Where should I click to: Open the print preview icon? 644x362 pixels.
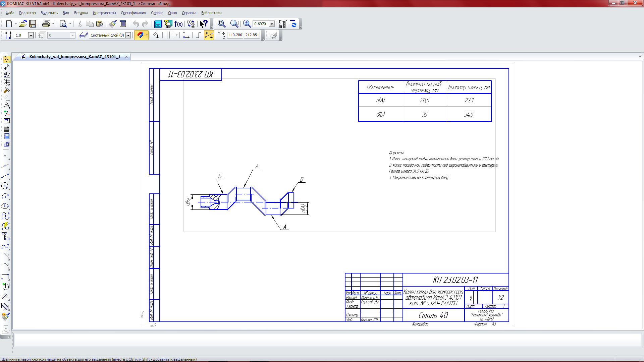click(x=63, y=24)
